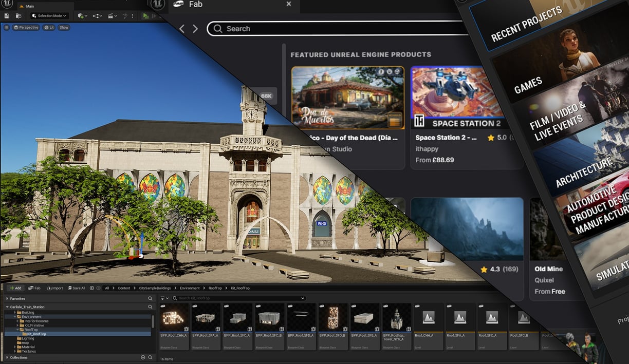Open the asset filter dropdown
The image size is (629, 364).
pyautogui.click(x=164, y=298)
